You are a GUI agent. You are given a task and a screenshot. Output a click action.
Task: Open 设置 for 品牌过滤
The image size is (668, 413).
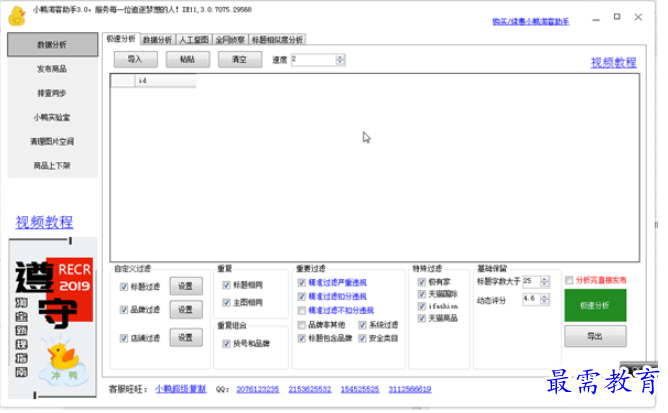186,310
